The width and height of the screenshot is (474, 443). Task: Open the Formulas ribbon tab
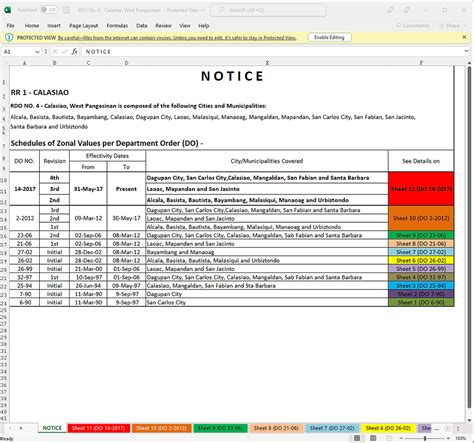coord(117,26)
